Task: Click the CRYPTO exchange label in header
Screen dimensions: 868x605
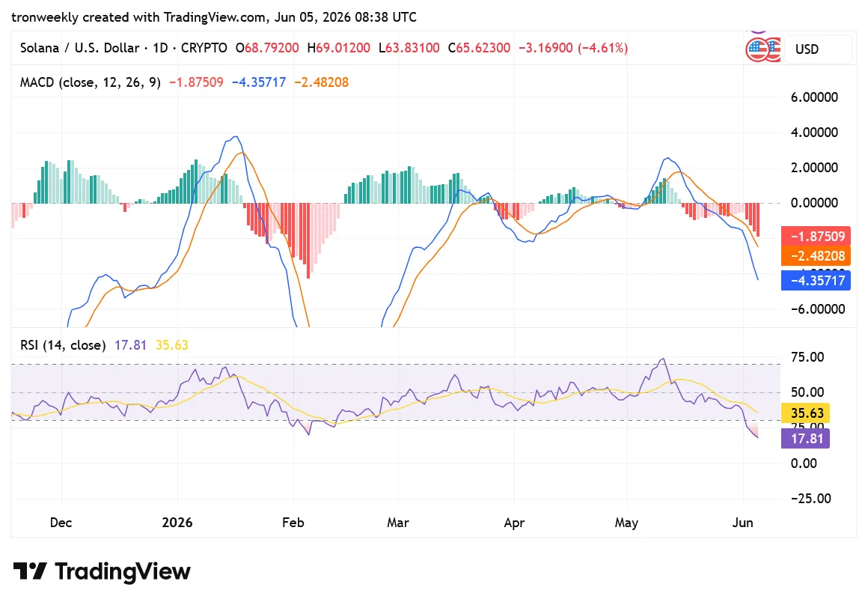Action: tap(204, 48)
